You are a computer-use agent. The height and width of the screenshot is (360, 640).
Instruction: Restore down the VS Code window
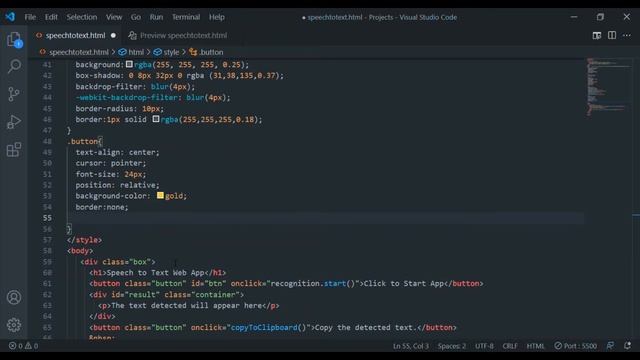(x=600, y=17)
